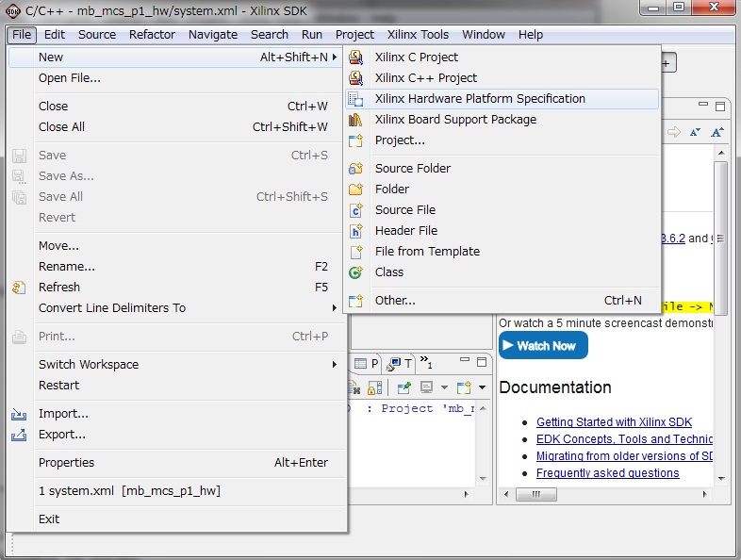The height and width of the screenshot is (560, 741).
Task: Switch to the P (Problems) tab
Action: pos(367,363)
